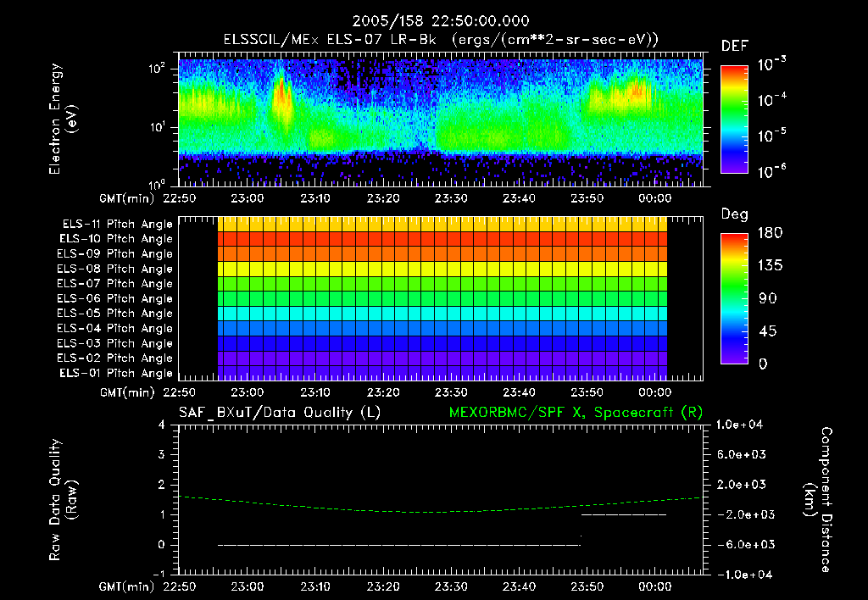Click the ELS-03 Pitch Angle label

pyautogui.click(x=116, y=343)
